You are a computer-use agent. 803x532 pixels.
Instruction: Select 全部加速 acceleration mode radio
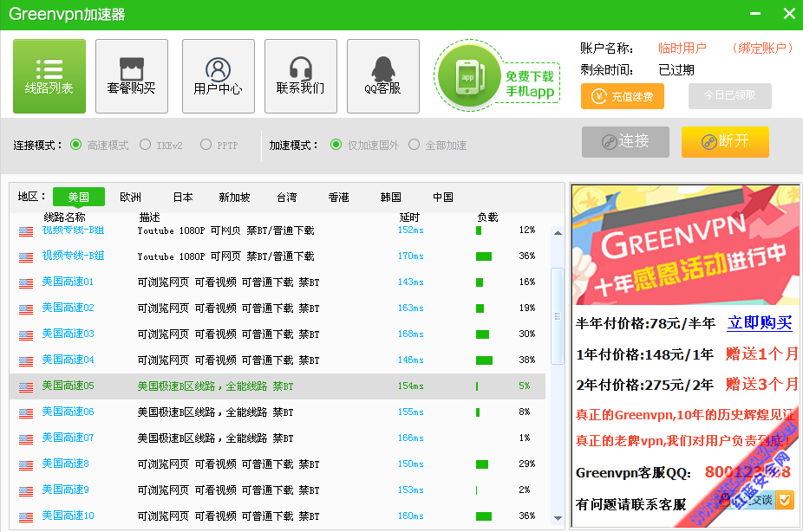pos(414,145)
